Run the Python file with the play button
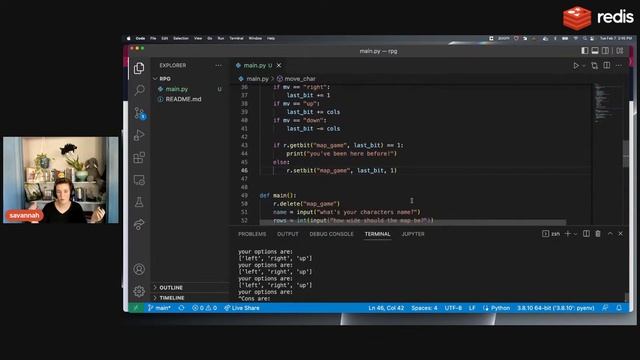640x360 pixels. 576,65
